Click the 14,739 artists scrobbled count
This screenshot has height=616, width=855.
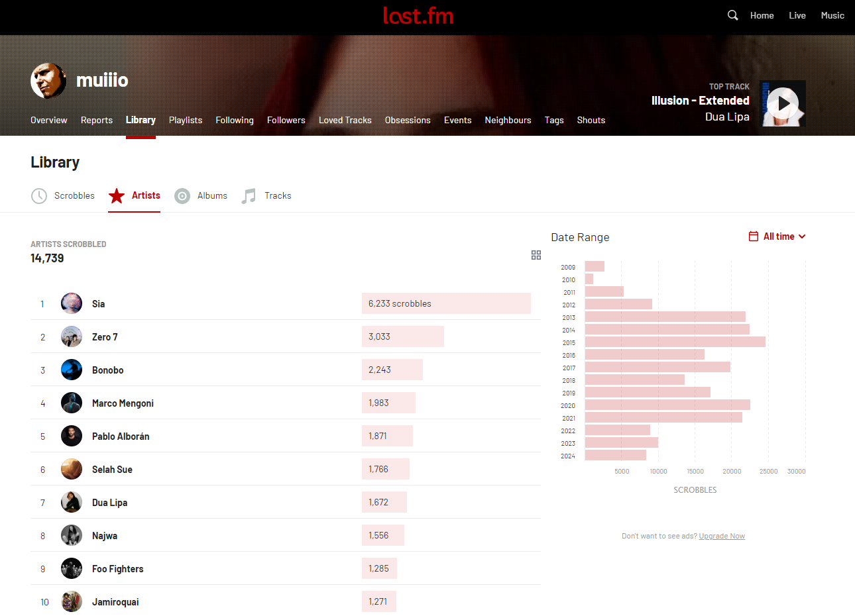coord(47,258)
